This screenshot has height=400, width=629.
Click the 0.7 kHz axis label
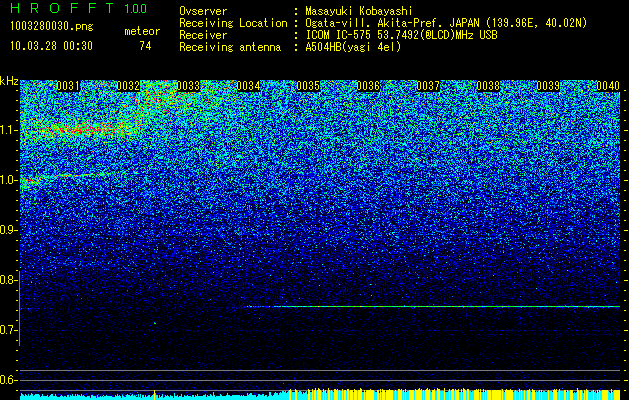(8, 330)
